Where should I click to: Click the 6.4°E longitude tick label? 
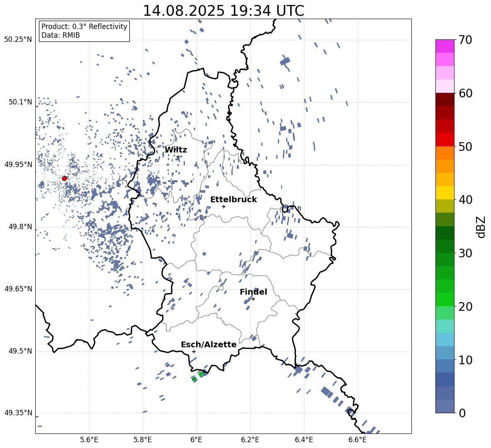[x=304, y=440]
